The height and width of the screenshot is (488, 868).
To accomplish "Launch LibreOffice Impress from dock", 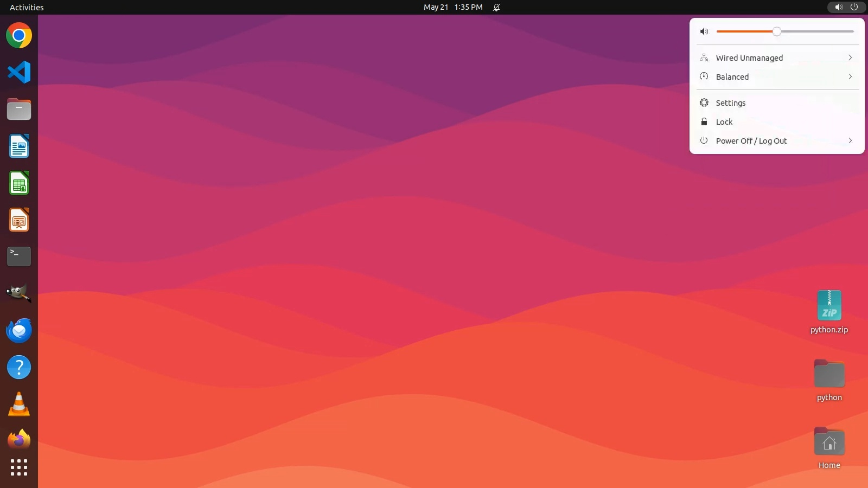I will [19, 220].
